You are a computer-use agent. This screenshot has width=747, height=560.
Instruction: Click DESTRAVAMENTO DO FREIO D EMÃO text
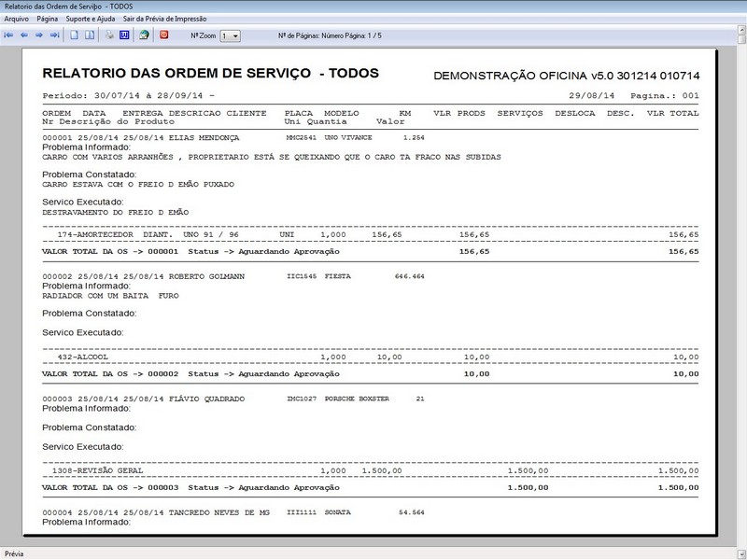point(115,213)
